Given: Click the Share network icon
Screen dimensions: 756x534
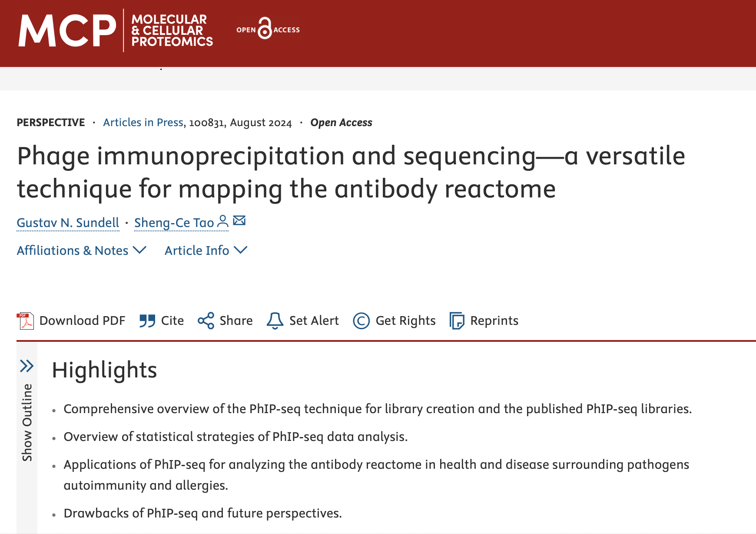Looking at the screenshot, I should (x=206, y=321).
